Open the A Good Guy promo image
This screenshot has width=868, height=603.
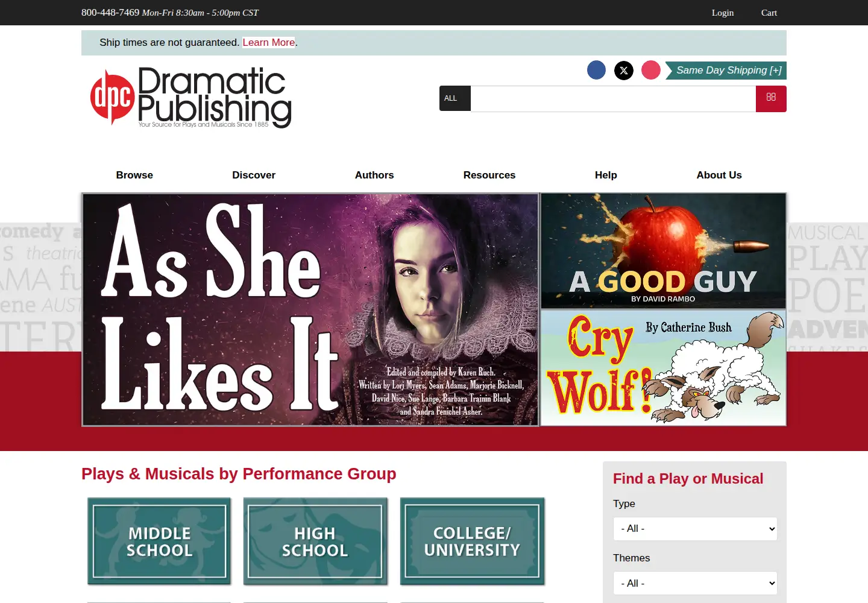click(664, 251)
